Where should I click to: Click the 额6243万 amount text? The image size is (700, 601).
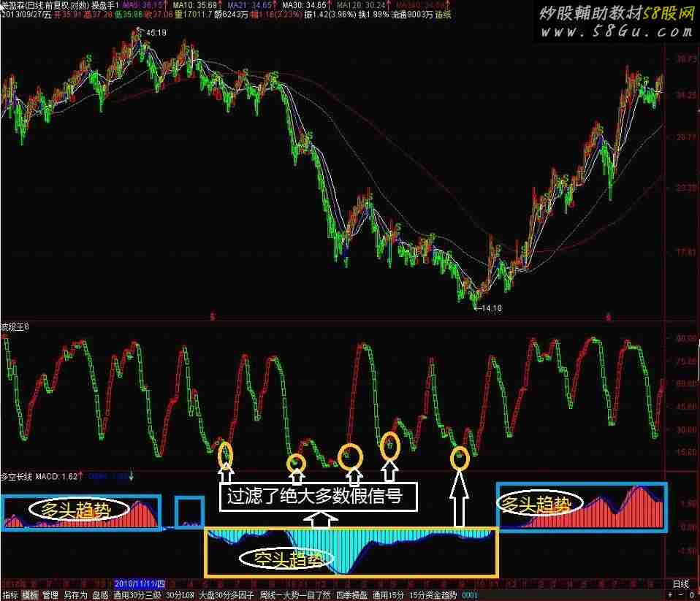click(231, 15)
